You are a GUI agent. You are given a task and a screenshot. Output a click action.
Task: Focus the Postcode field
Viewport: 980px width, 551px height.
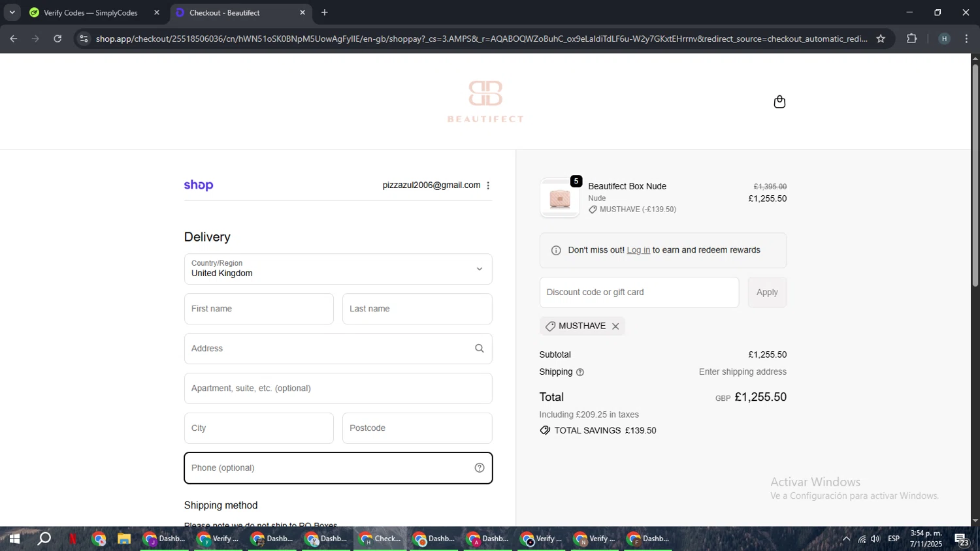coord(417,428)
